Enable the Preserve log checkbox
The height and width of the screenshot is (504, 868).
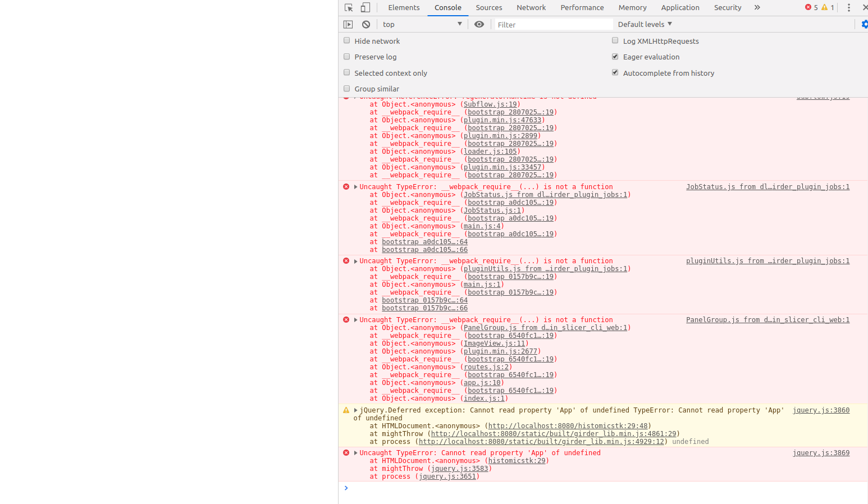coord(347,57)
